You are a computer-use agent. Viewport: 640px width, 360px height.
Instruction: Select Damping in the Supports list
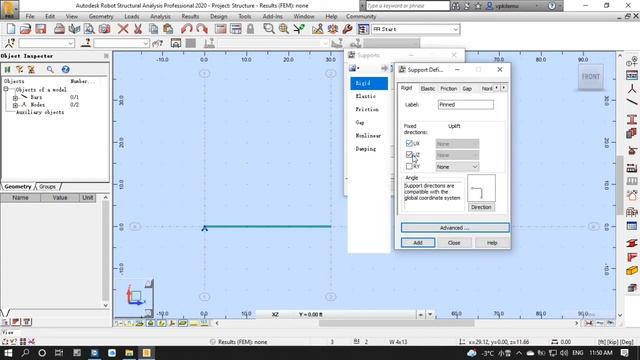[366, 149]
